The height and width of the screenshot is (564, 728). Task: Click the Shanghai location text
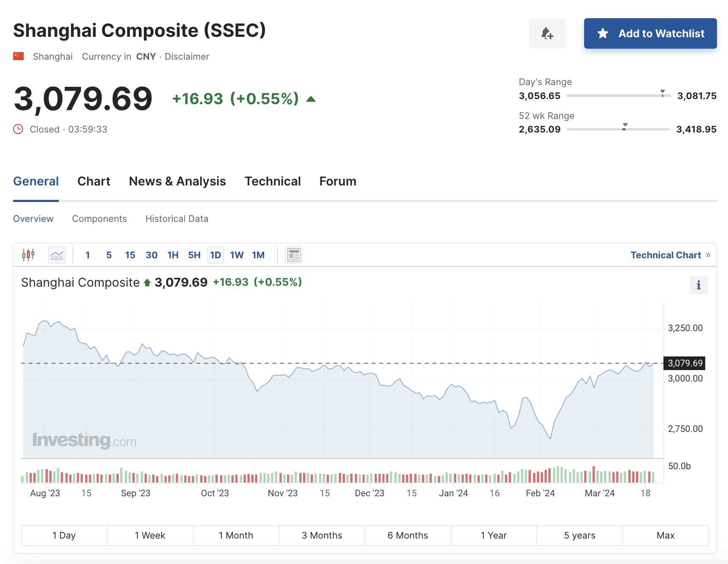point(53,57)
